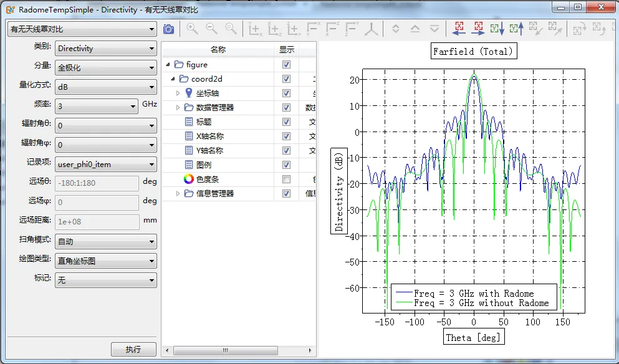The image size is (619, 364).
Task: Open the 扫角模式 自动 dropdown
Action: click(106, 242)
